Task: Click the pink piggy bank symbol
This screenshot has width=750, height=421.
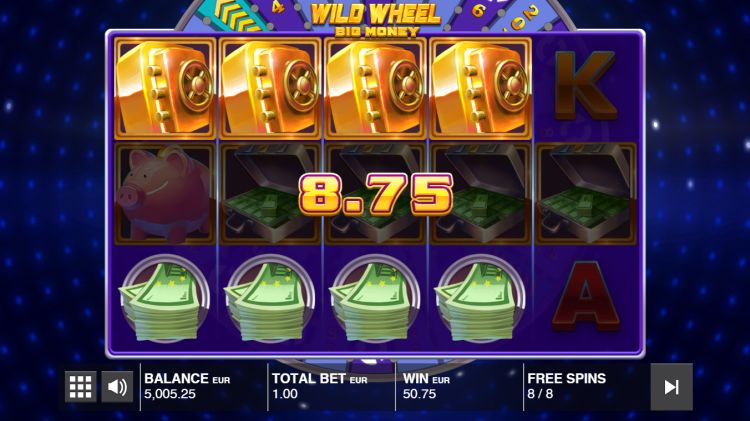Action: pos(165,194)
